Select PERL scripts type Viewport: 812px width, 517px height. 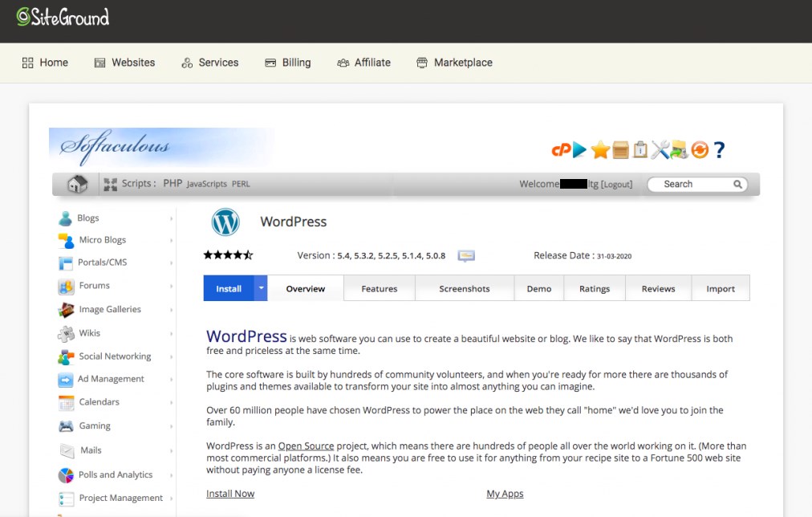241,184
